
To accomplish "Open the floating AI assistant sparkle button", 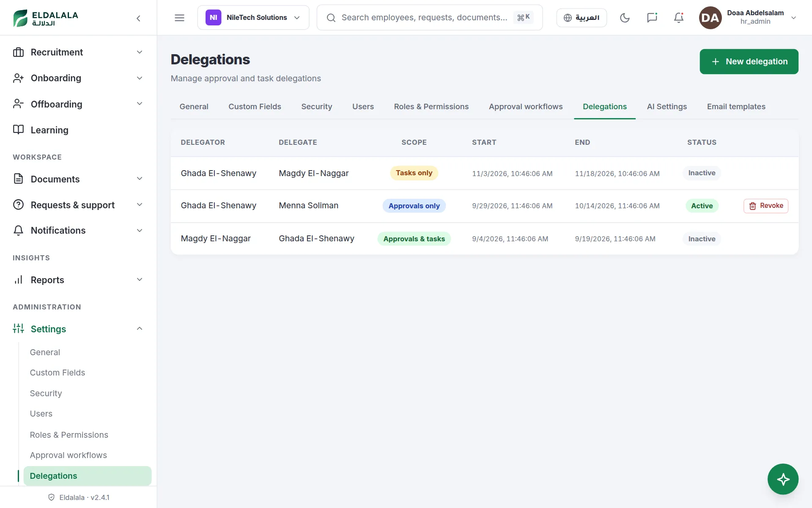I will (x=783, y=479).
